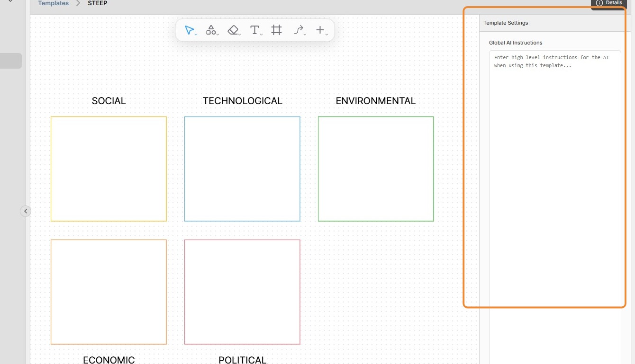The width and height of the screenshot is (635, 364).
Task: Select the highlighted gray left sidebar item
Action: click(x=11, y=61)
